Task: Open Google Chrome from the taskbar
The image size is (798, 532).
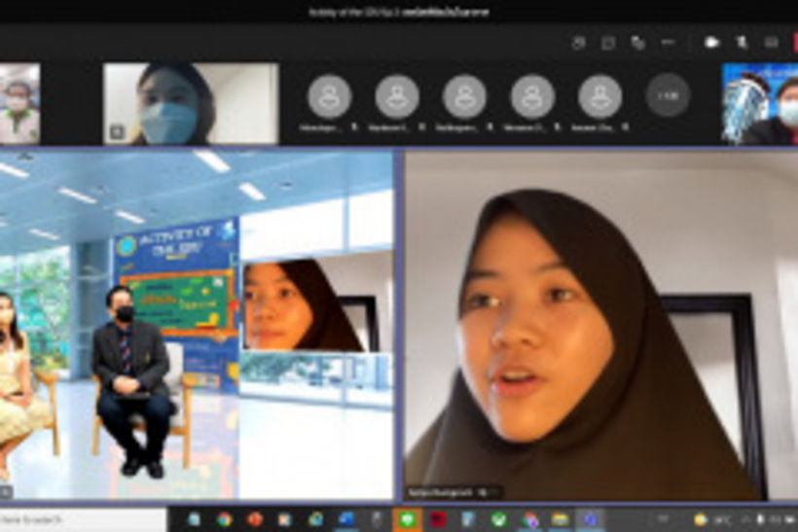Action: coord(225,520)
